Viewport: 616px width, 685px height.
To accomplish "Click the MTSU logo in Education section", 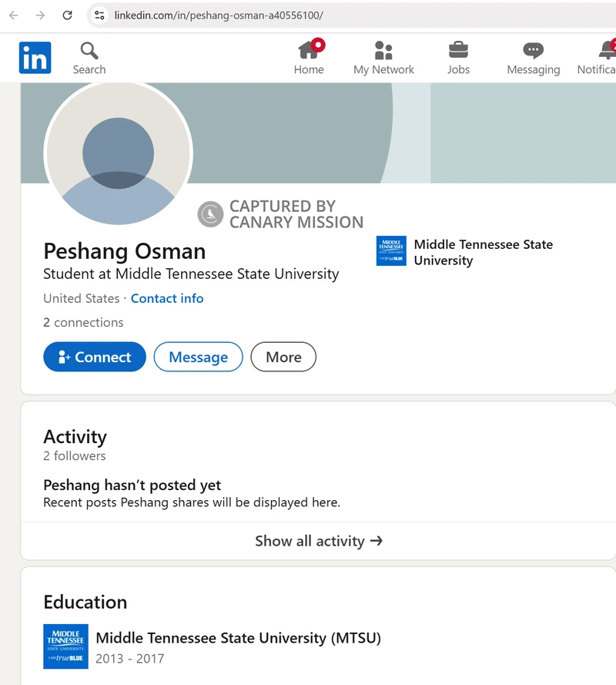I will point(65,646).
